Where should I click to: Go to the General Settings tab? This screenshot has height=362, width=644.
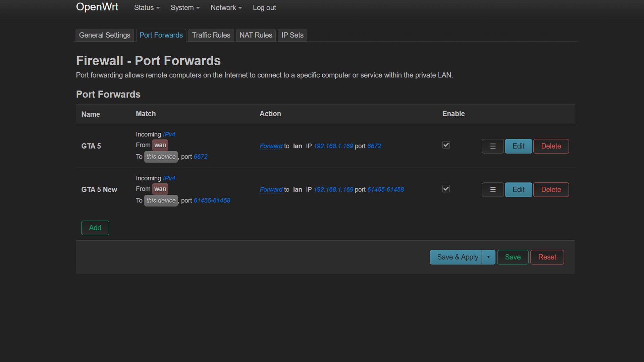(104, 35)
